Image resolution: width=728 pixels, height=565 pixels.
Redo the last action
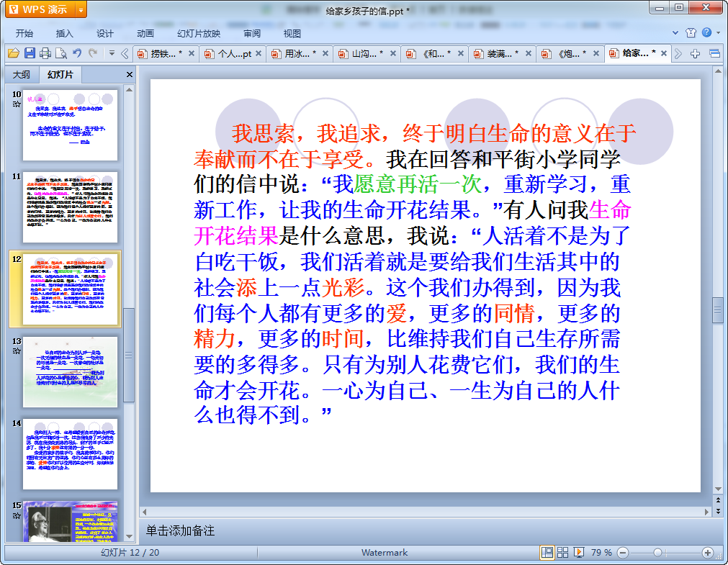tap(93, 53)
